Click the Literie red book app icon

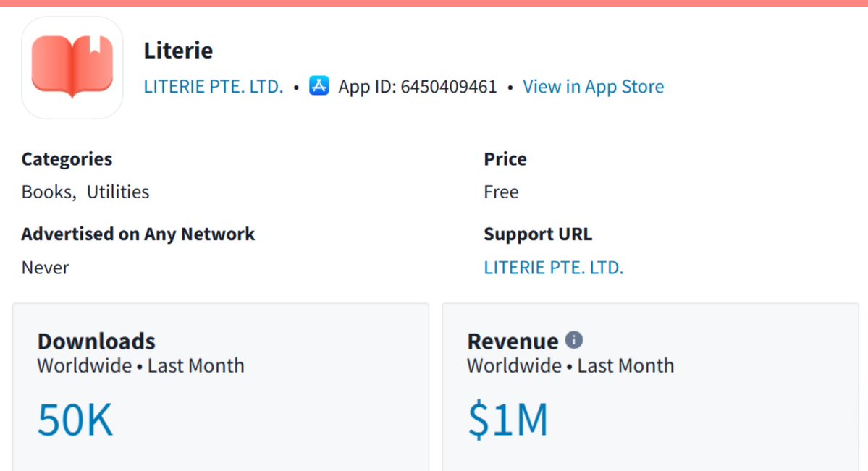72,67
